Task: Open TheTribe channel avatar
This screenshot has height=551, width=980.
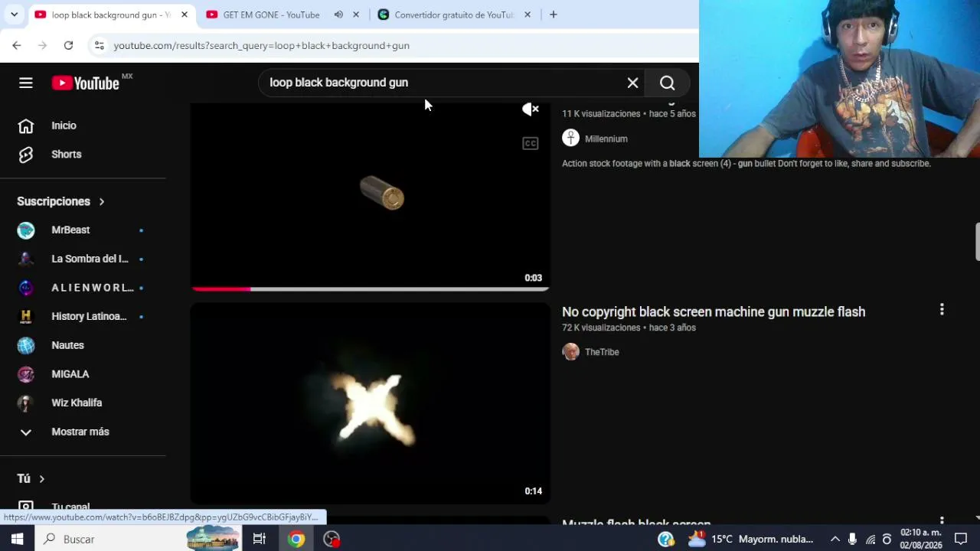Action: pos(570,351)
